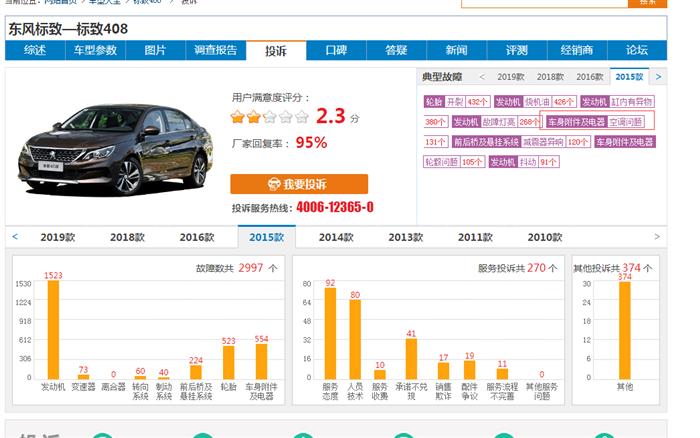This screenshot has height=438, width=700.
Task: Select 2016款 in the 典型故障 panel
Action: 589,77
